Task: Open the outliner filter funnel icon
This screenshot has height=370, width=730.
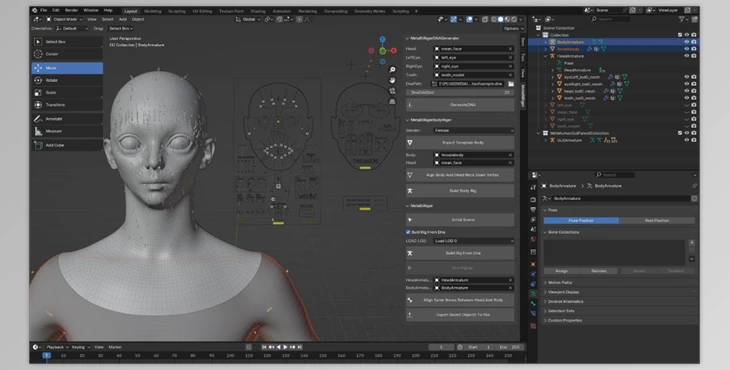Action: pyautogui.click(x=682, y=19)
